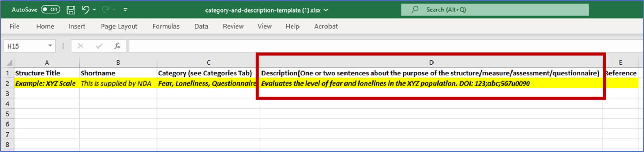Click the Save icon in title bar

click(x=71, y=10)
